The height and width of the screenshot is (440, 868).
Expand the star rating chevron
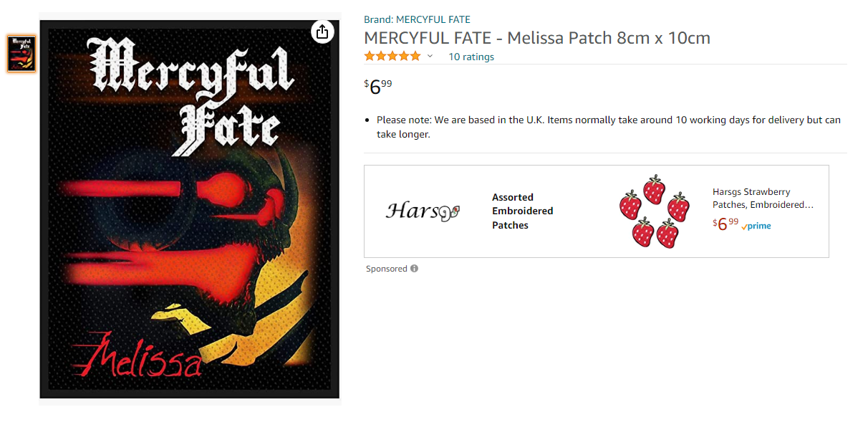[430, 57]
